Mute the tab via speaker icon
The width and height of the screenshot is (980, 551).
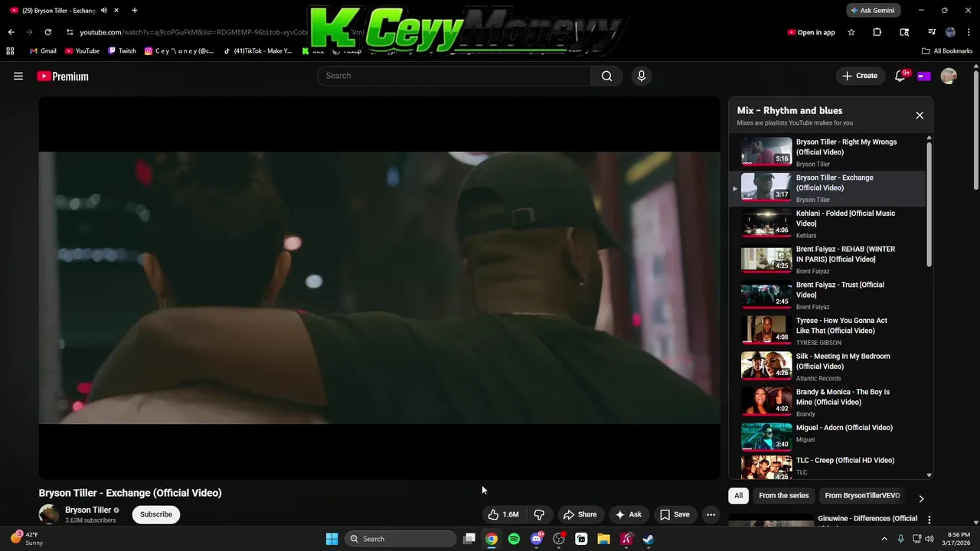tap(104, 10)
